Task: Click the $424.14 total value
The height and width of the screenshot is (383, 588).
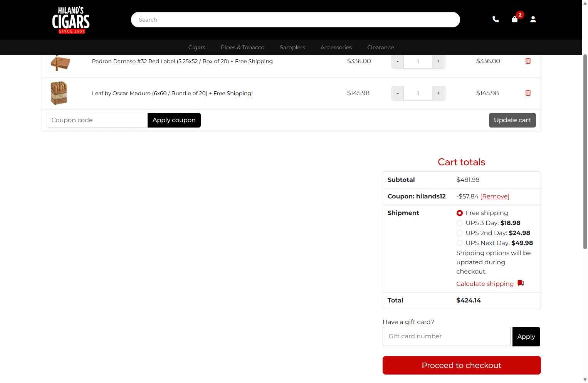Action: click(x=469, y=301)
